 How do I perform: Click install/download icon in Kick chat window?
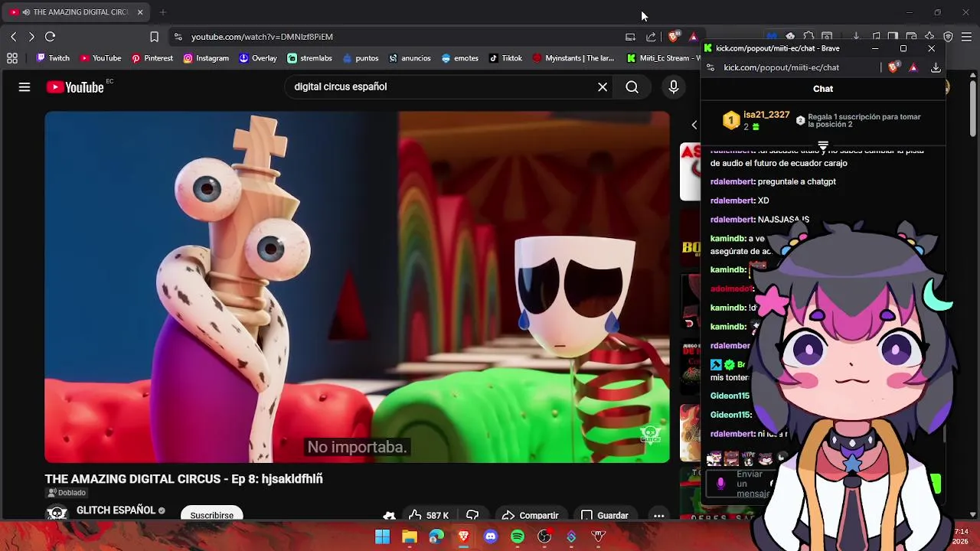936,67
